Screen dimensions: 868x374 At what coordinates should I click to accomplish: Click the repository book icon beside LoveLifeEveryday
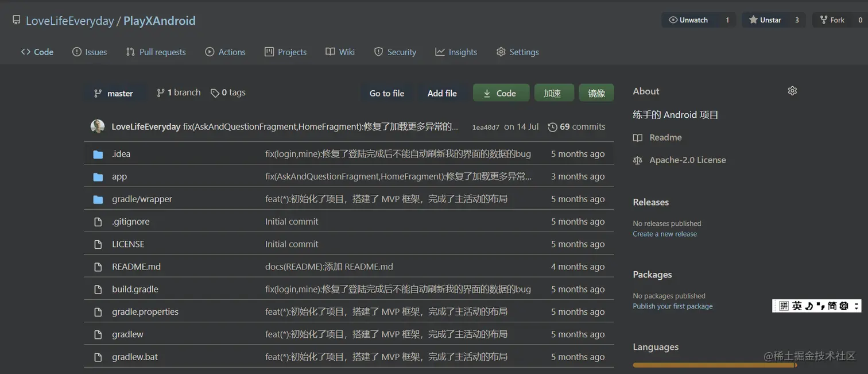point(17,20)
